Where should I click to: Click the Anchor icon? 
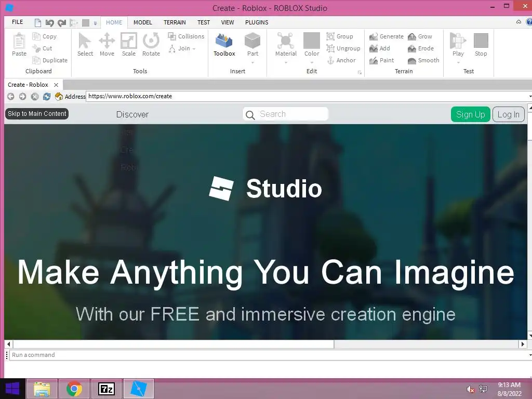pyautogui.click(x=331, y=60)
